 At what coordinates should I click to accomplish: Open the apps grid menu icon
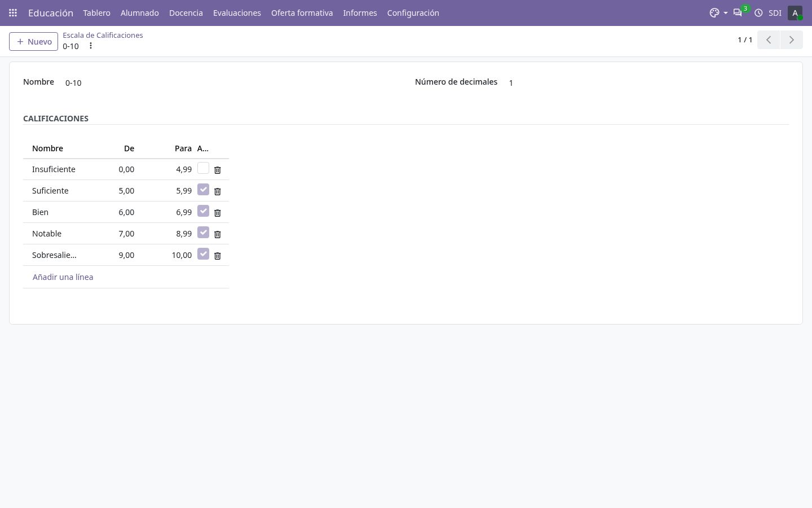click(x=13, y=12)
